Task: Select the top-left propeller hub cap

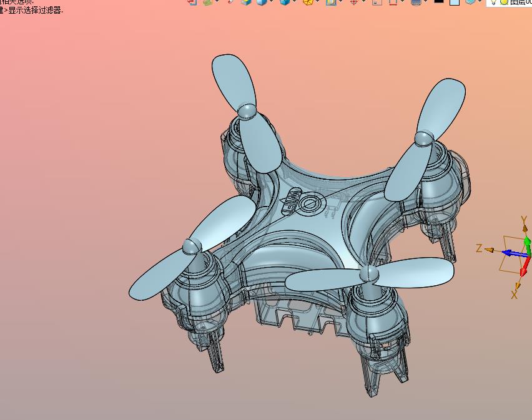Action: point(247,111)
